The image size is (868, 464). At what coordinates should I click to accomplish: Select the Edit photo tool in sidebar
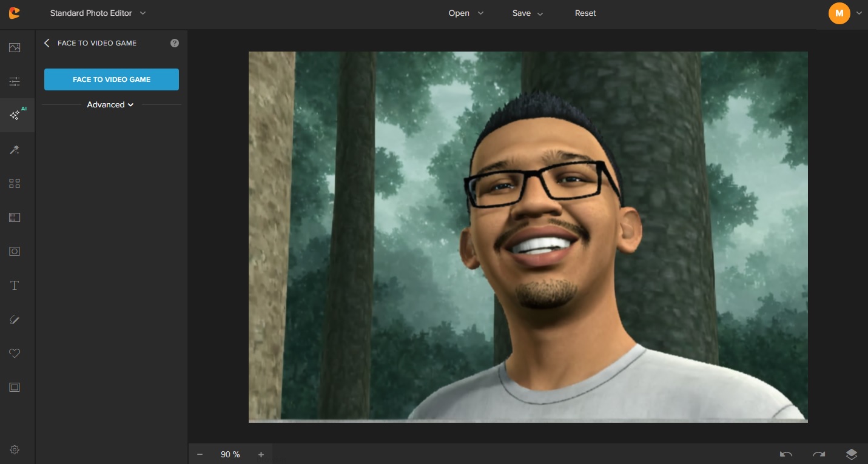[x=15, y=47]
